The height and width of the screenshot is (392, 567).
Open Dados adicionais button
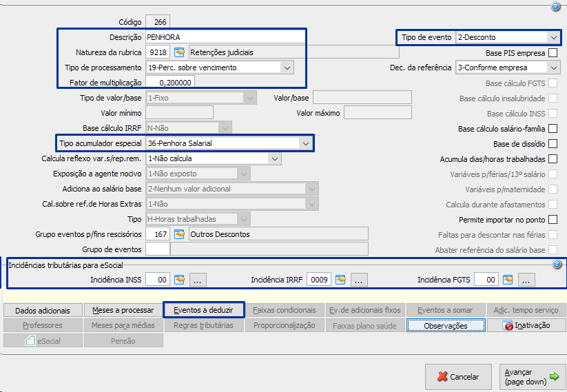[43, 310]
